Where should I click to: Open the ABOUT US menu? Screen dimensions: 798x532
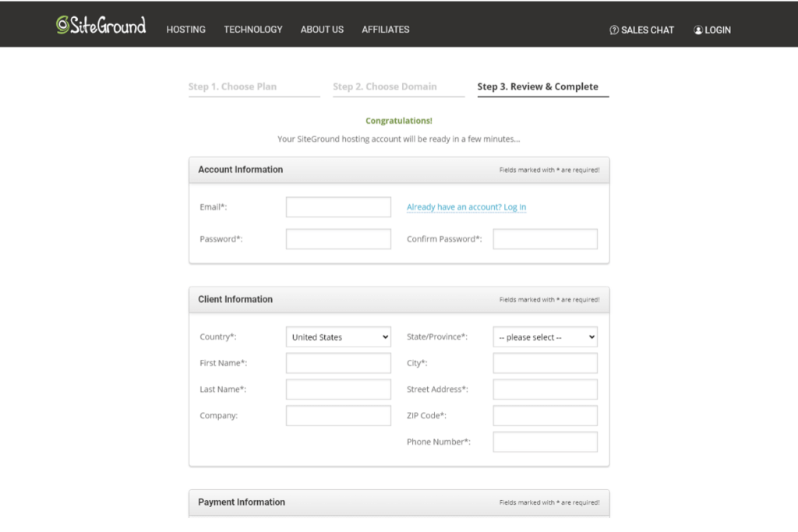(321, 30)
